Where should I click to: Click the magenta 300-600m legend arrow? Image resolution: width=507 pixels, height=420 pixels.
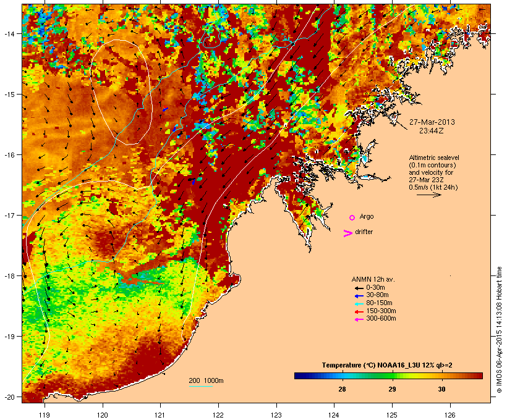click(359, 319)
